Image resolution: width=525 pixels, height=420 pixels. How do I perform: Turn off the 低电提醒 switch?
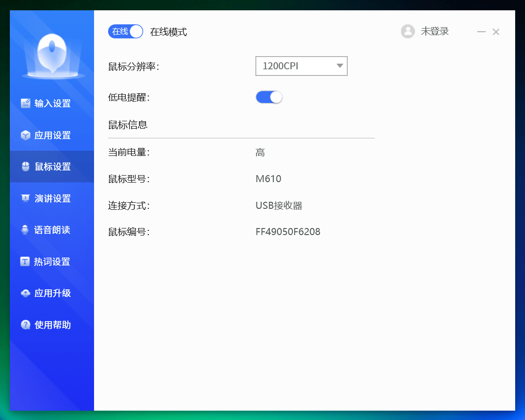point(269,97)
